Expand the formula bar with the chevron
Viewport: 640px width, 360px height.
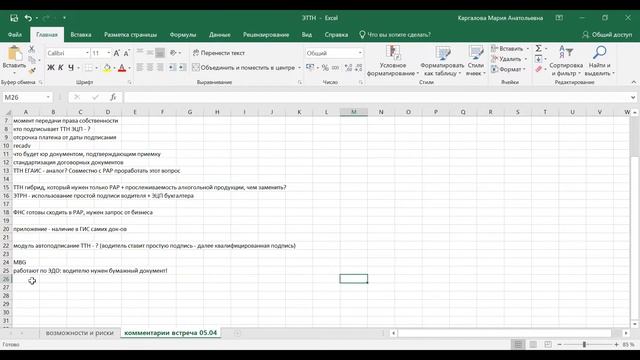point(633,97)
